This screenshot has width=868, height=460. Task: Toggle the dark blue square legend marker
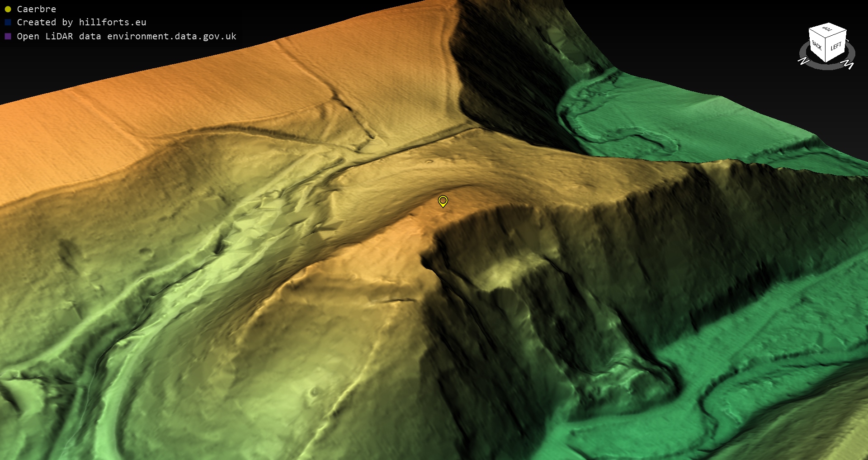(x=8, y=22)
